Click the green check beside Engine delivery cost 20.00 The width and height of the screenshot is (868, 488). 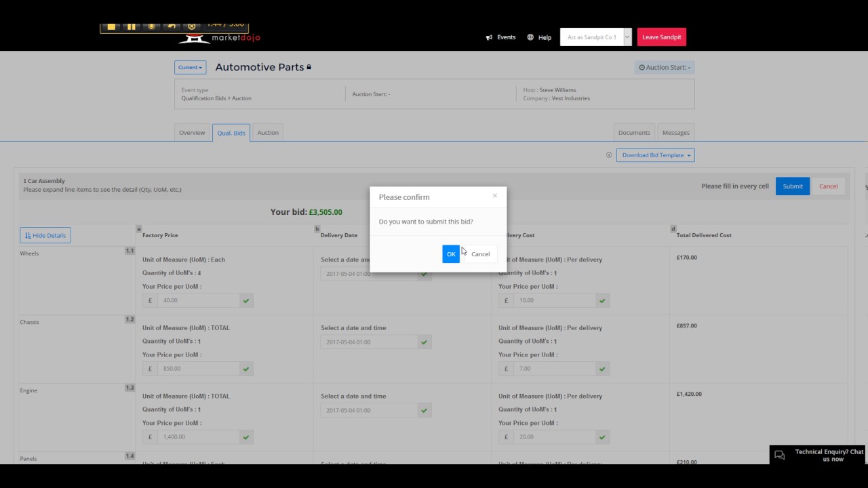tap(602, 437)
